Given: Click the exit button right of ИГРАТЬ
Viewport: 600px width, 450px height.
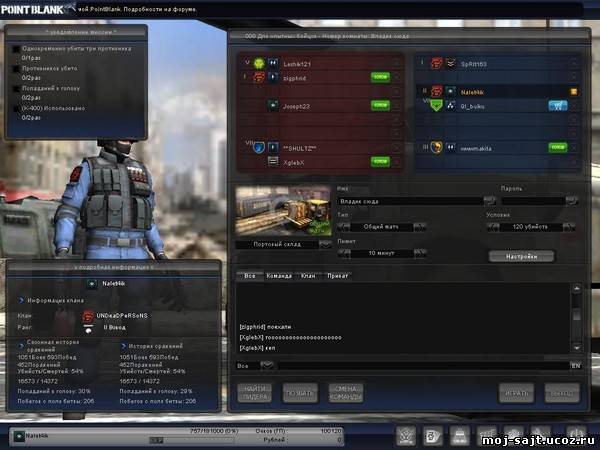Looking at the screenshot, I should (562, 393).
